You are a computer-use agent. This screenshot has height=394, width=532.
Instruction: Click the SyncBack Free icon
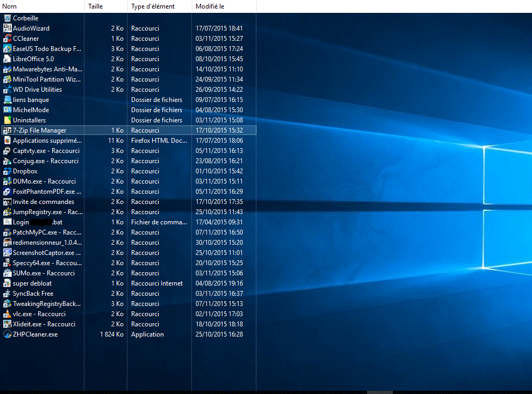(7, 294)
